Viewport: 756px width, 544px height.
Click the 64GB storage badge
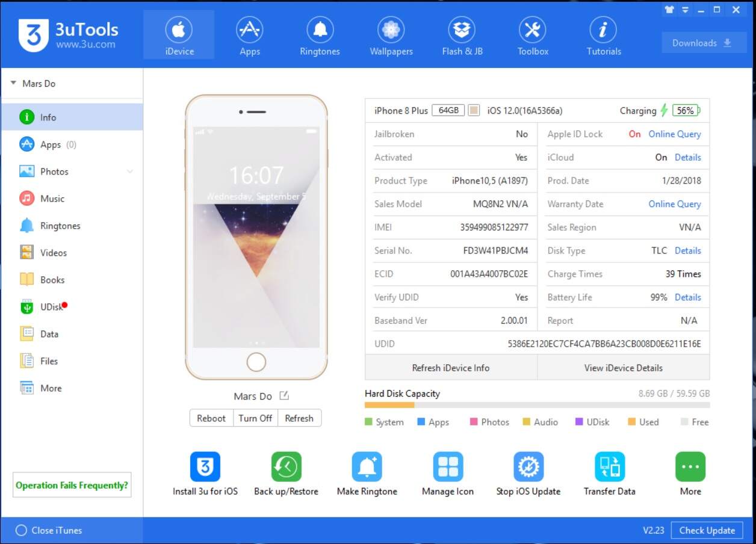point(448,110)
